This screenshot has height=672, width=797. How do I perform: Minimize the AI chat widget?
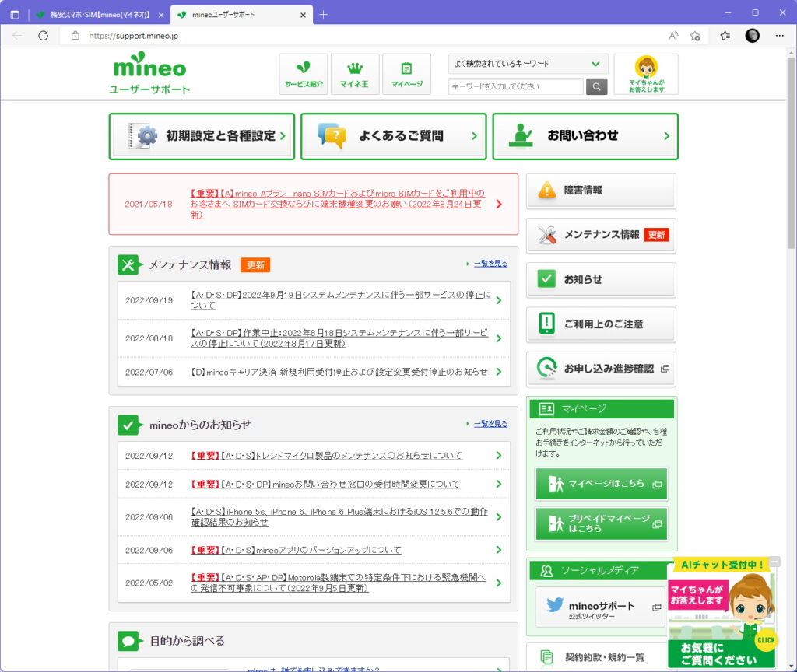(774, 562)
